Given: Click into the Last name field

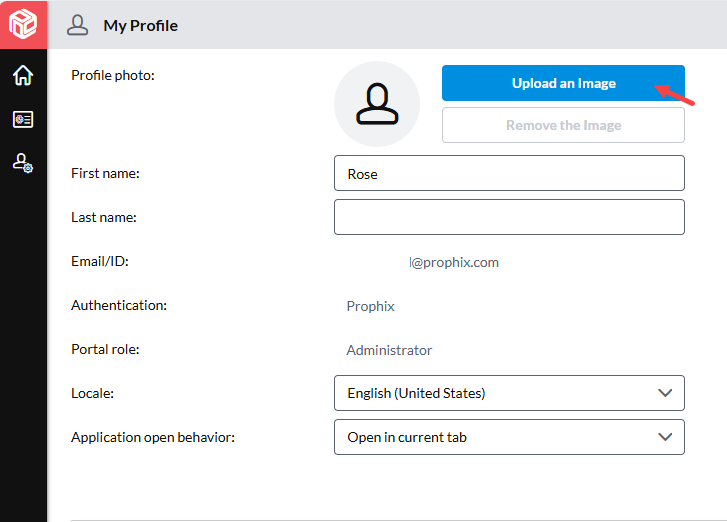Looking at the screenshot, I should coord(509,217).
